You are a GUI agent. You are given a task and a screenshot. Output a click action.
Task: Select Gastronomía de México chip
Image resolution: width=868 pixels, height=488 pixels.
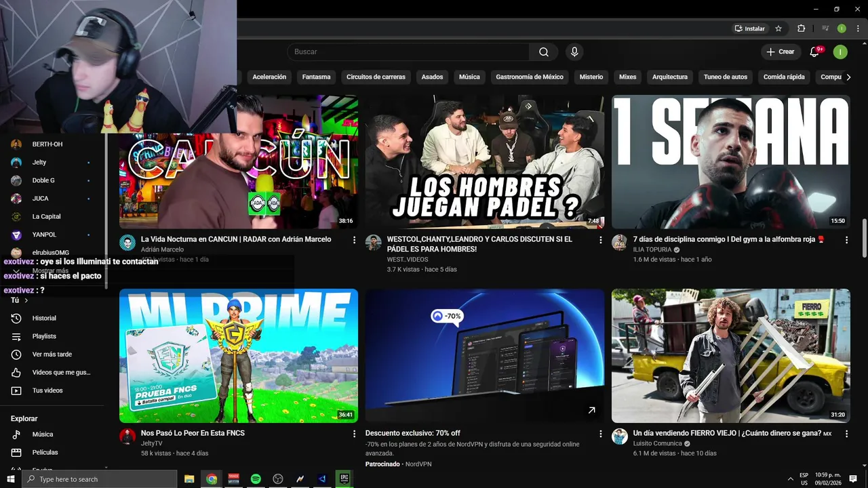(x=530, y=77)
